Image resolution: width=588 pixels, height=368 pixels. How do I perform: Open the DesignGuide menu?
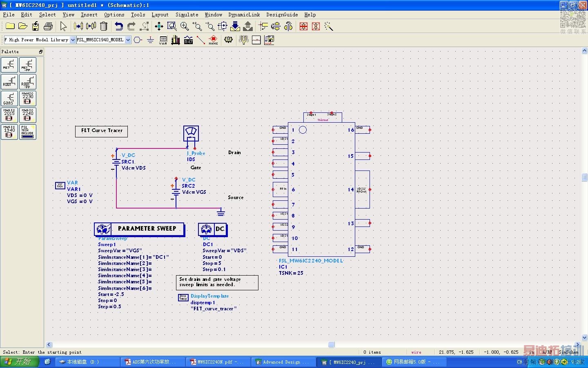pos(282,15)
